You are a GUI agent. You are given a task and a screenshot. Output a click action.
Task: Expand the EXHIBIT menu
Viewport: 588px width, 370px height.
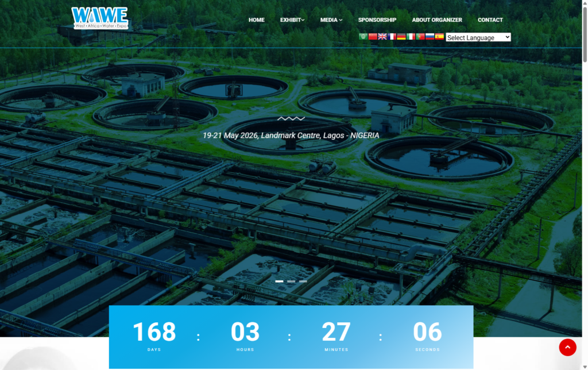point(292,20)
